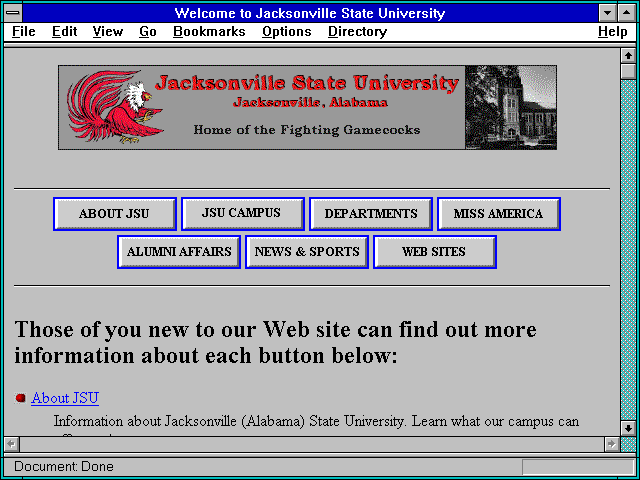Screen dimensions: 640x480
Task: Open the NEWS & SPORTS button
Action: tap(307, 252)
